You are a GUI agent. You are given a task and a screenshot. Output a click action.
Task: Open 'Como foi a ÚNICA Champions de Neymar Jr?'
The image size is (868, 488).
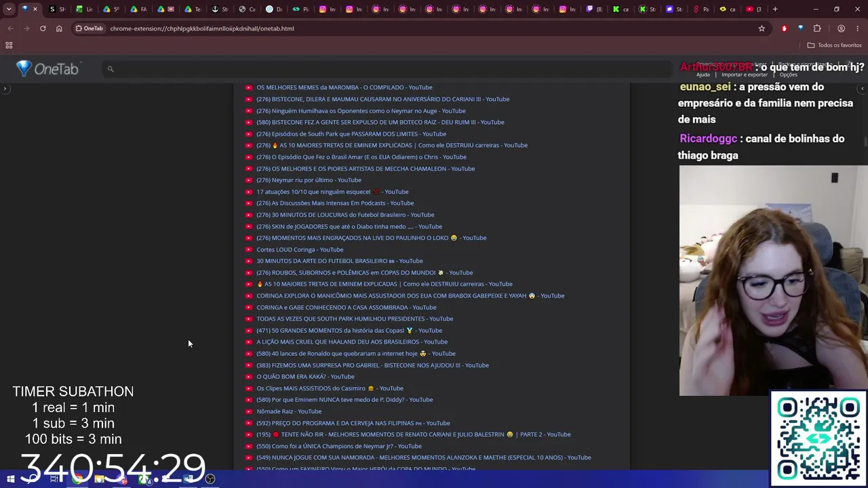pos(339,446)
